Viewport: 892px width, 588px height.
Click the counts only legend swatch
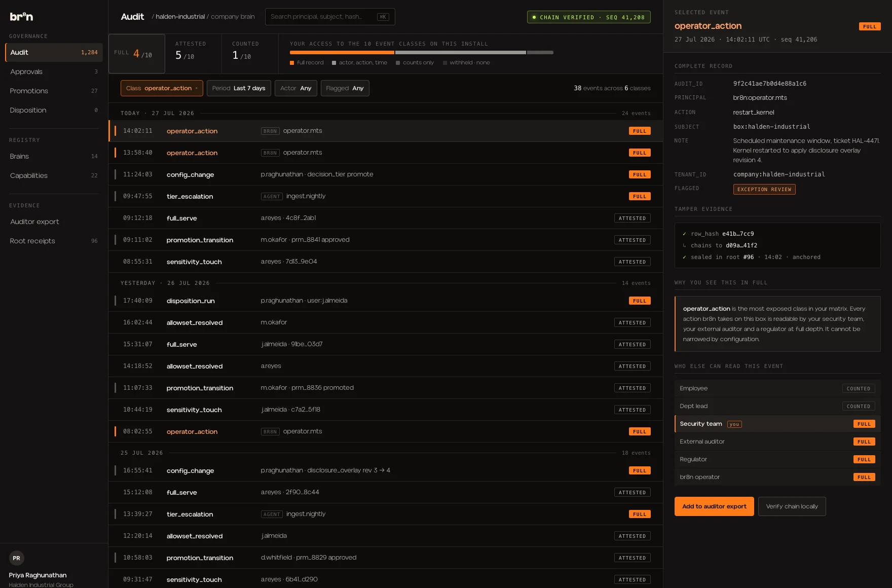tap(398, 63)
